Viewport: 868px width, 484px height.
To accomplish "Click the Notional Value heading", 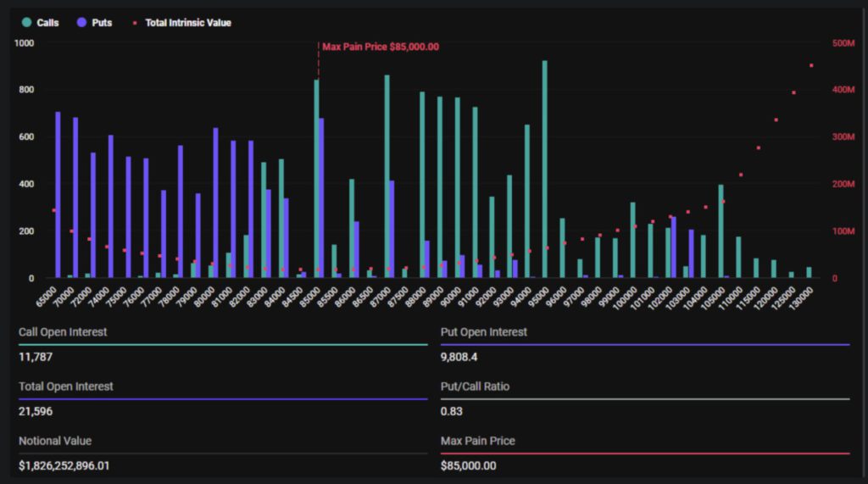I will [x=55, y=441].
